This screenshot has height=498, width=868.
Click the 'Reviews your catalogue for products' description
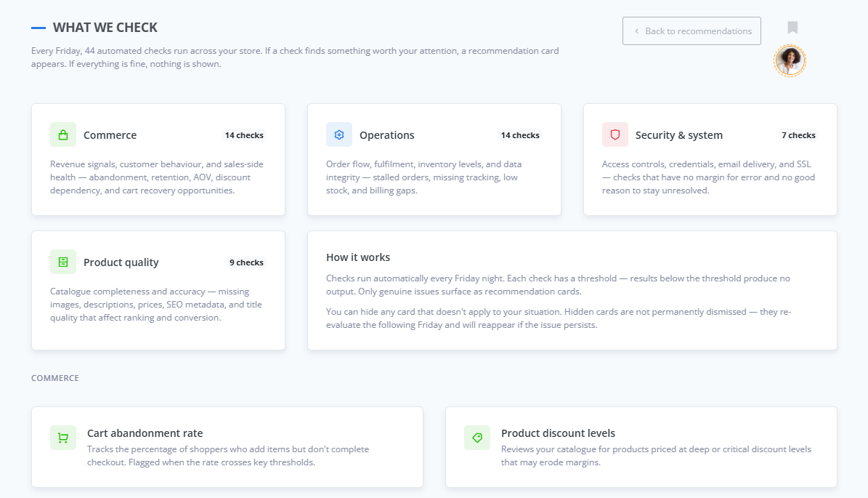[656, 455]
